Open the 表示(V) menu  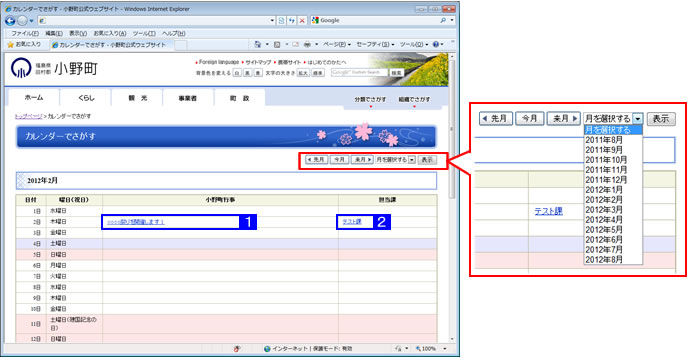point(78,33)
